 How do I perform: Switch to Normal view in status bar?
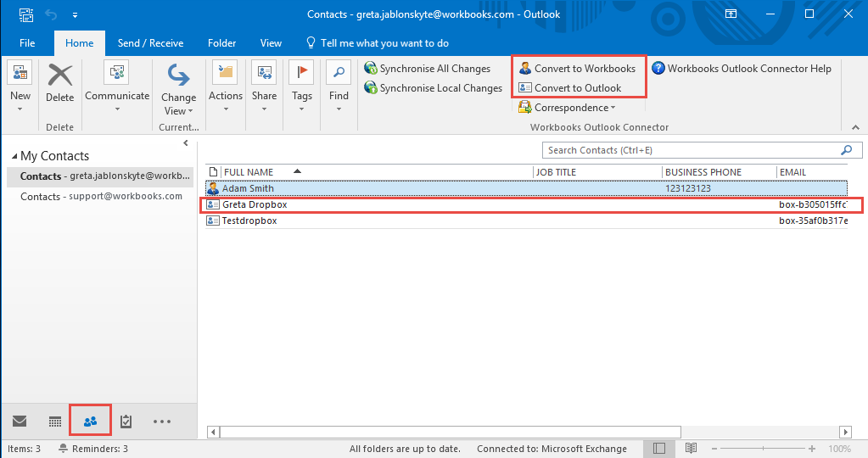pos(658,448)
